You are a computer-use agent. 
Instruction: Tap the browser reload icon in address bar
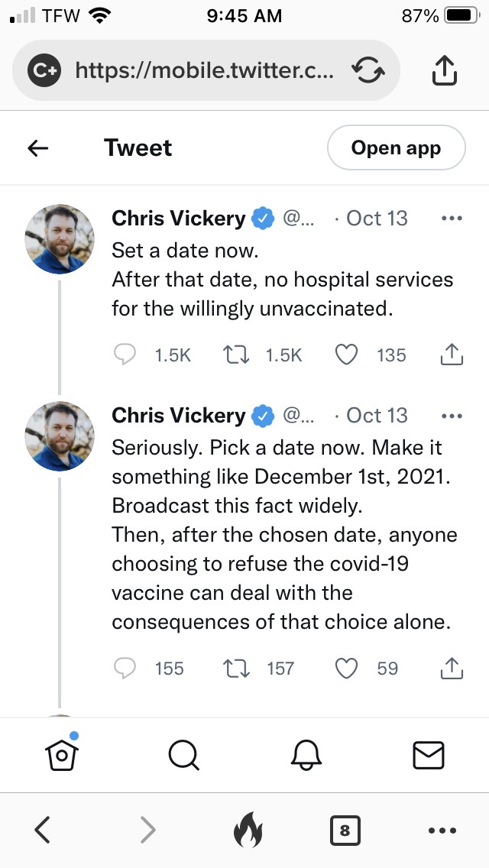click(368, 71)
